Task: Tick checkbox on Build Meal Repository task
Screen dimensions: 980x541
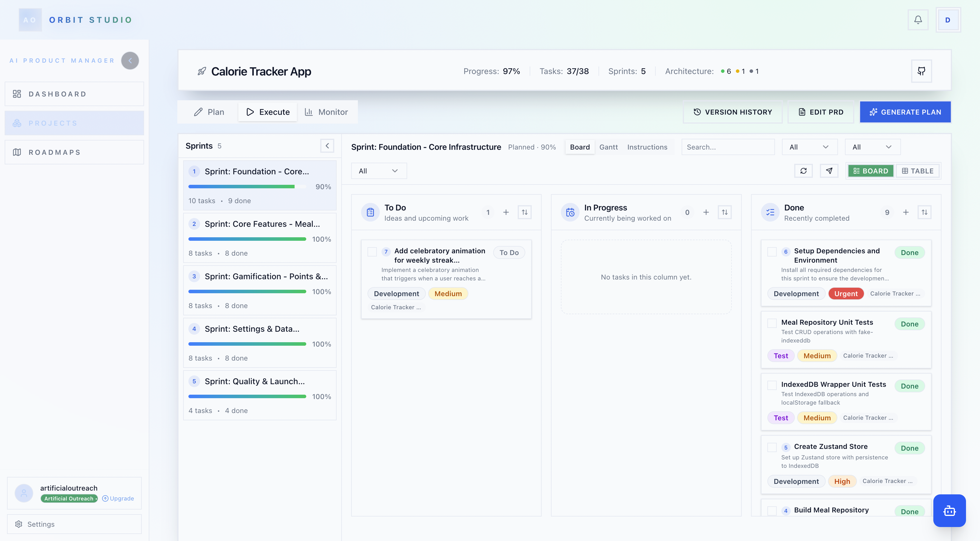Action: coord(772,511)
